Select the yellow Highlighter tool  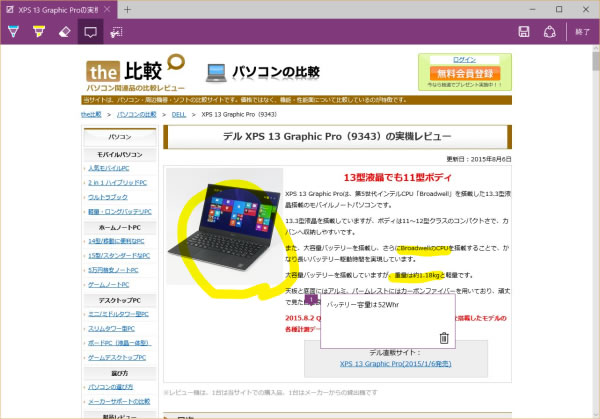pos(39,32)
